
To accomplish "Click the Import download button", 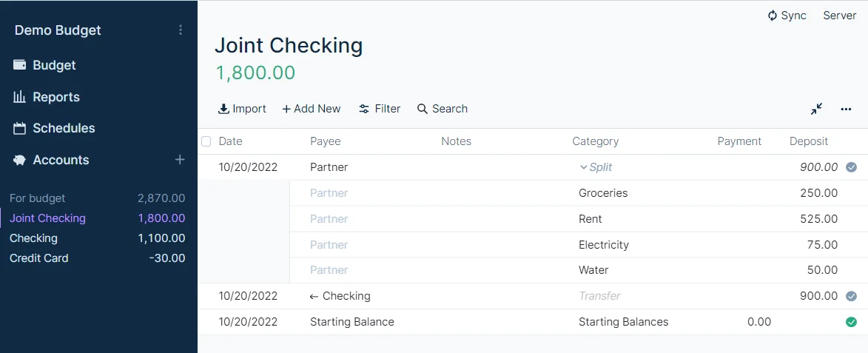I will click(242, 109).
